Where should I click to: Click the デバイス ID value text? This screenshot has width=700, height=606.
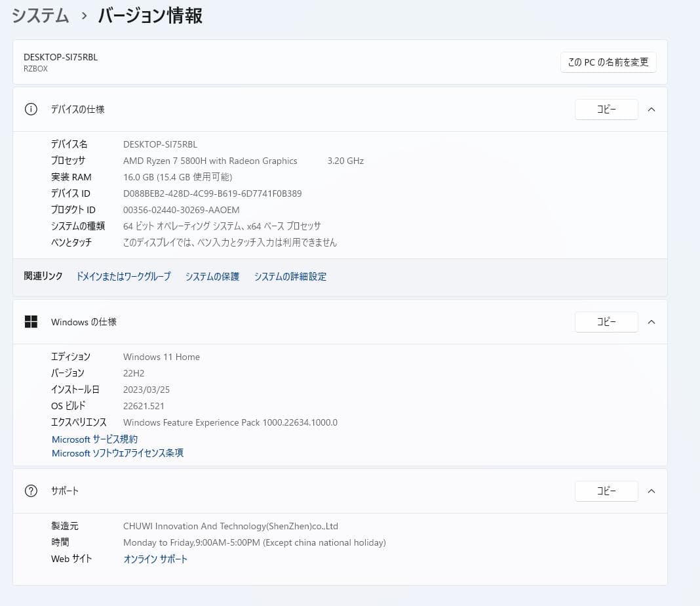tap(212, 193)
